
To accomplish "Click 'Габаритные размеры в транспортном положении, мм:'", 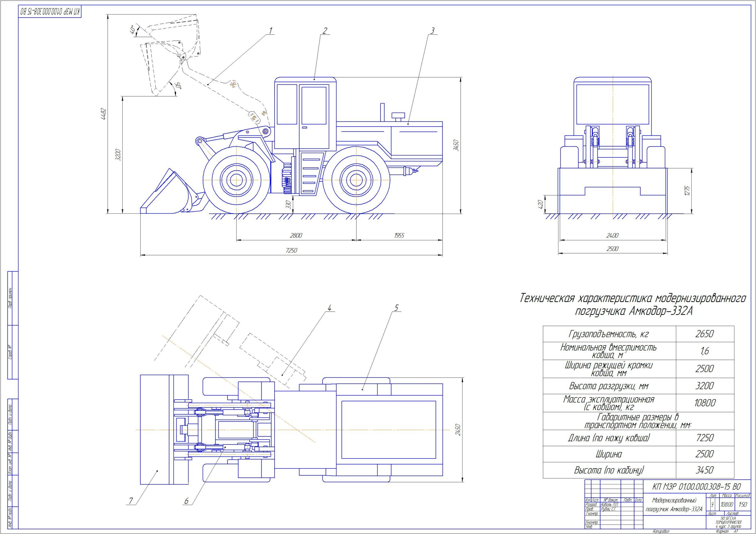I will (638, 422).
